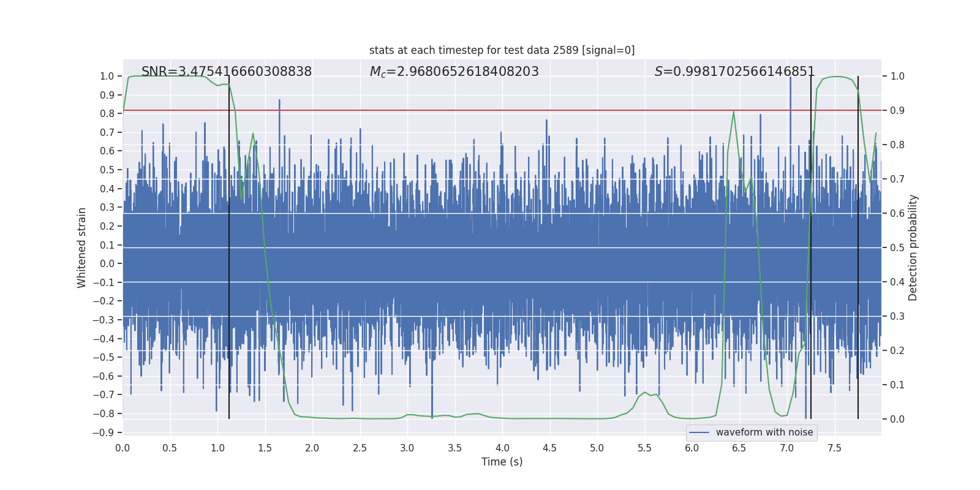Image resolution: width=980 pixels, height=490 pixels.
Task: Select the 0.9 tick on Whitened strain axis
Action: pyautogui.click(x=107, y=95)
